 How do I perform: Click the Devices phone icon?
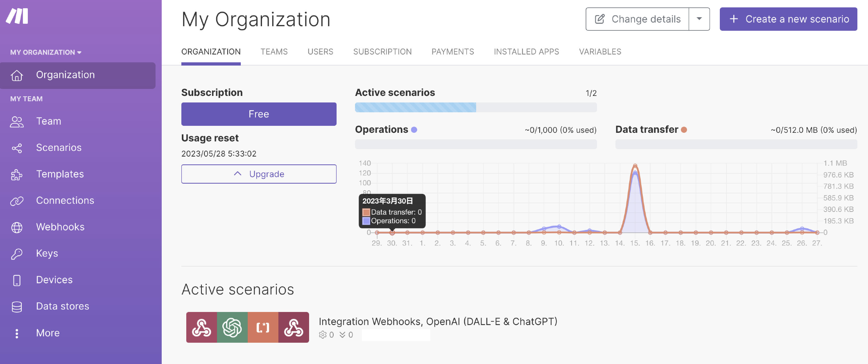[x=17, y=280]
